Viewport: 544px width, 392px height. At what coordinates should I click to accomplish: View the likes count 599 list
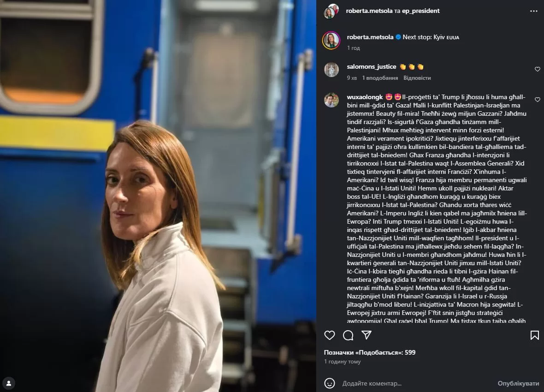coord(369,352)
